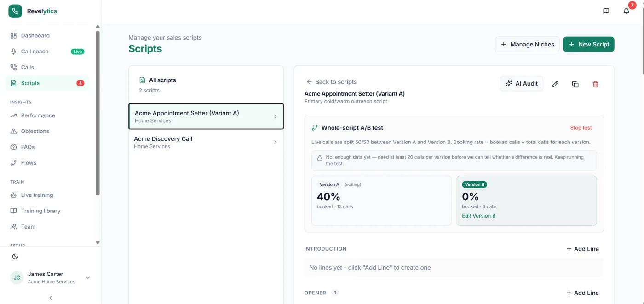Create a New Script

click(589, 44)
